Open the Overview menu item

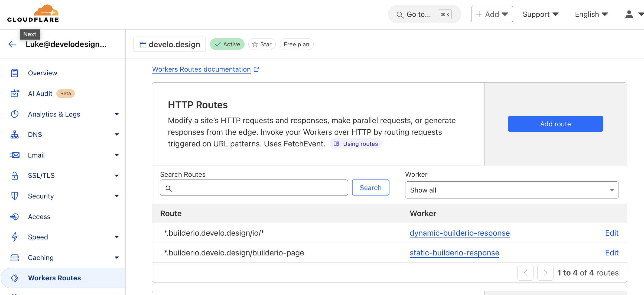coord(43,73)
